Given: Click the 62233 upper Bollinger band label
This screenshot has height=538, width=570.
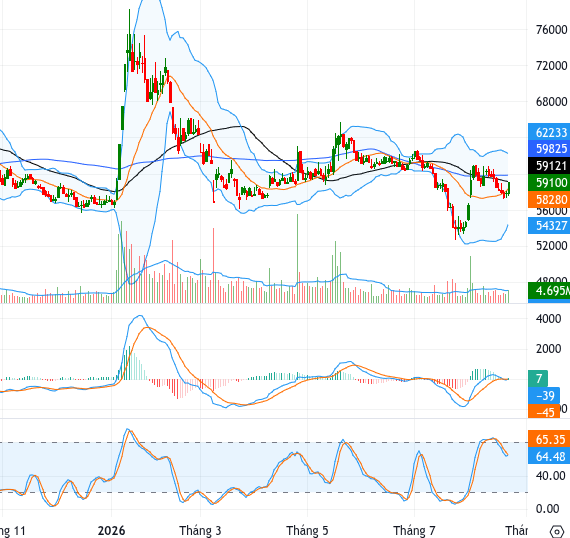Looking at the screenshot, I should (549, 133).
